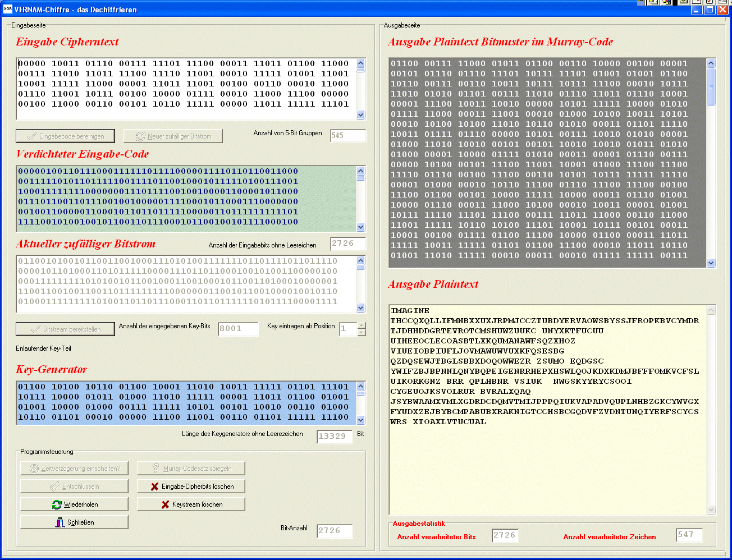
Task: Click the Key eintragen ab Position field
Action: click(348, 329)
